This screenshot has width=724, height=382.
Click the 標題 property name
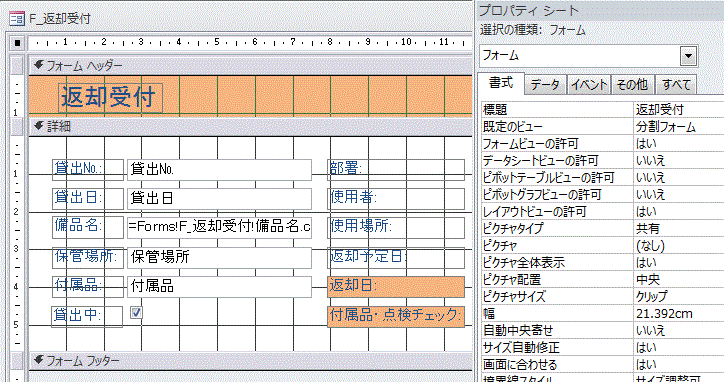557,109
